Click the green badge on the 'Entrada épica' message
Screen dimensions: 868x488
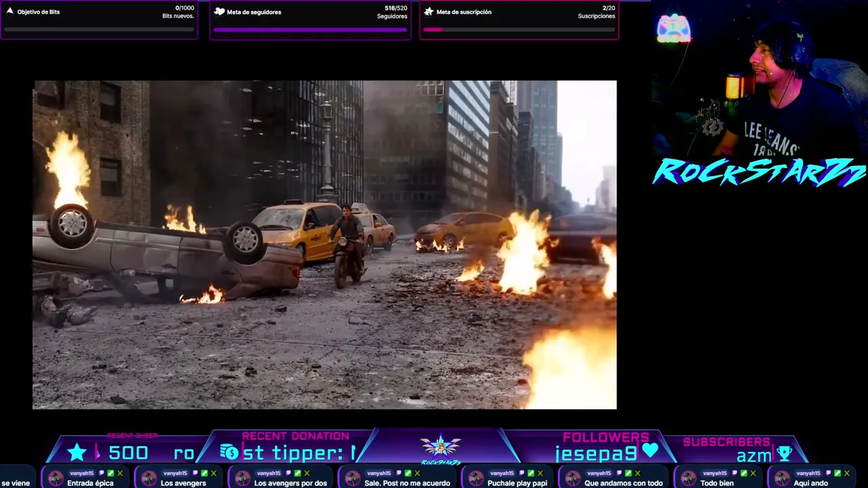coord(111,473)
